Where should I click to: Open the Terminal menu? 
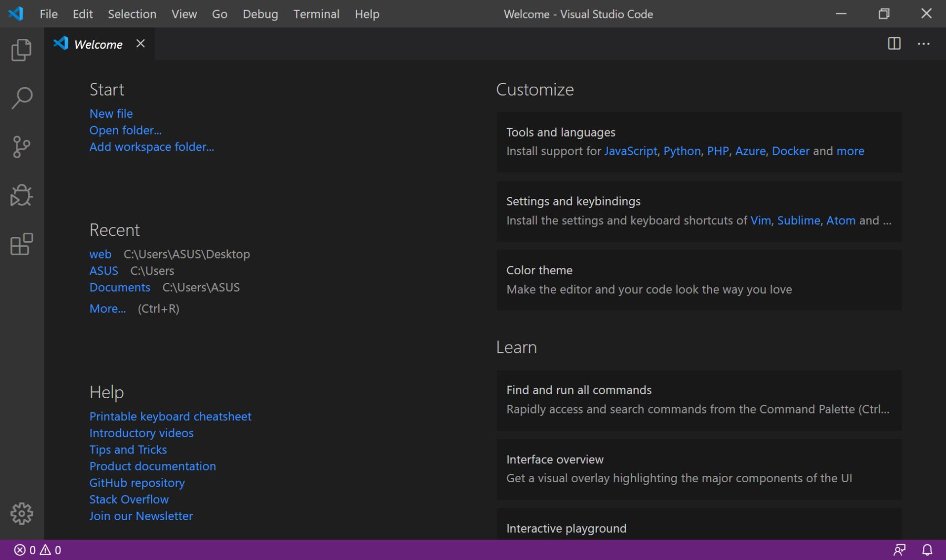click(316, 14)
